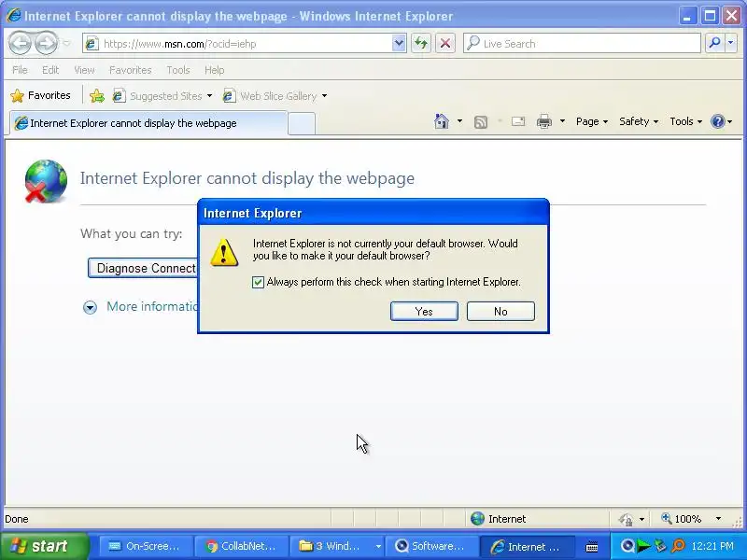Image resolution: width=747 pixels, height=560 pixels.
Task: Click the Print printer icon
Action: pyautogui.click(x=544, y=121)
